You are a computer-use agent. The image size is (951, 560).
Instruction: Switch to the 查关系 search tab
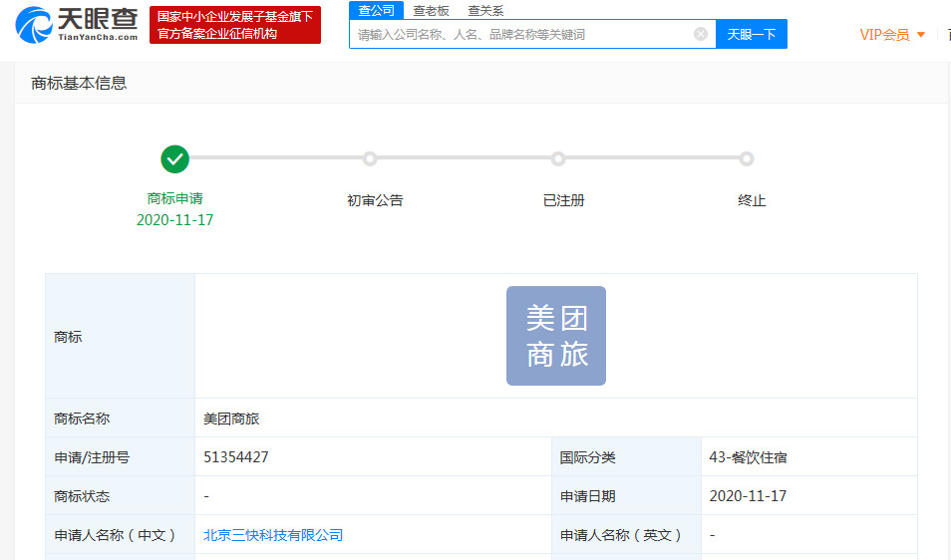pyautogui.click(x=485, y=11)
